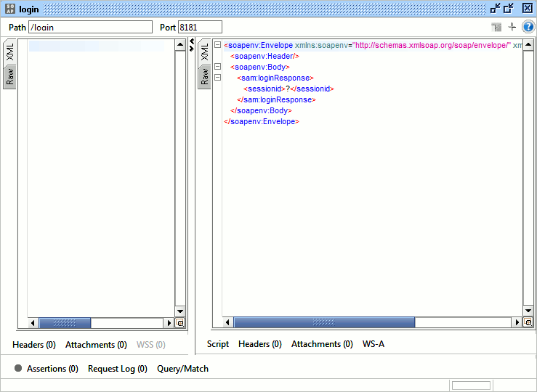Click response editor scroll up arrow
Screen dimensions: 537x392
point(528,45)
